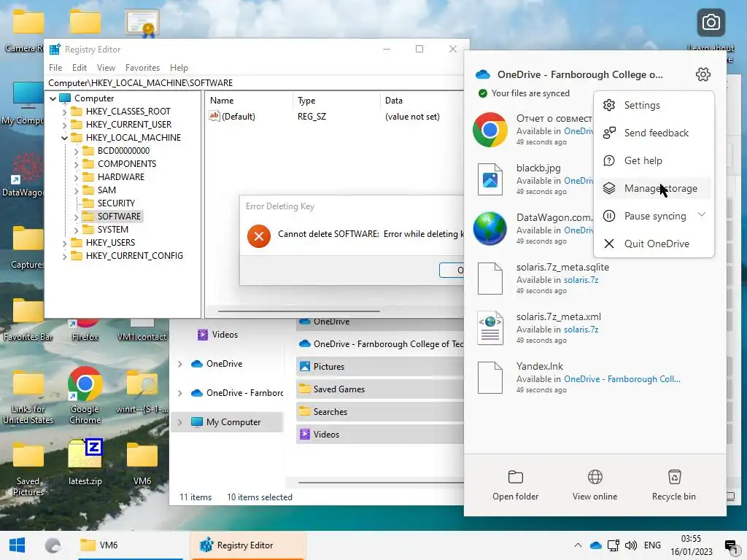Screen dimensions: 747x560
Task: Click the blackb.jpg image file icon
Action: pos(489,179)
